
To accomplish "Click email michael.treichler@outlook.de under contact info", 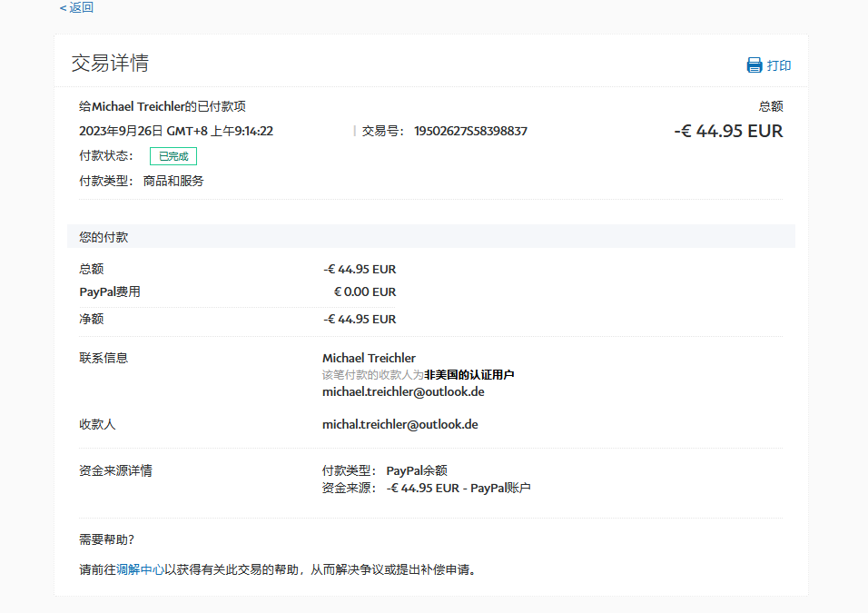I will (x=403, y=391).
